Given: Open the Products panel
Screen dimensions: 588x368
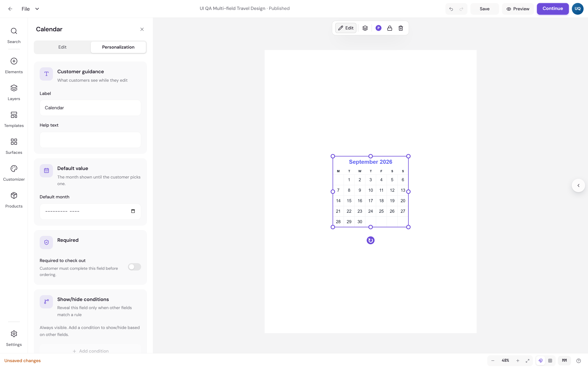Looking at the screenshot, I should (14, 200).
